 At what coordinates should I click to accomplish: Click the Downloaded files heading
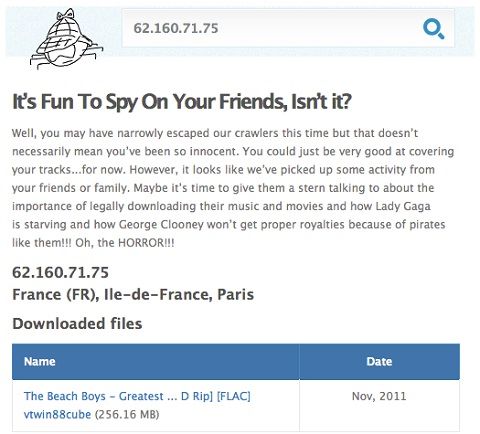(x=77, y=324)
